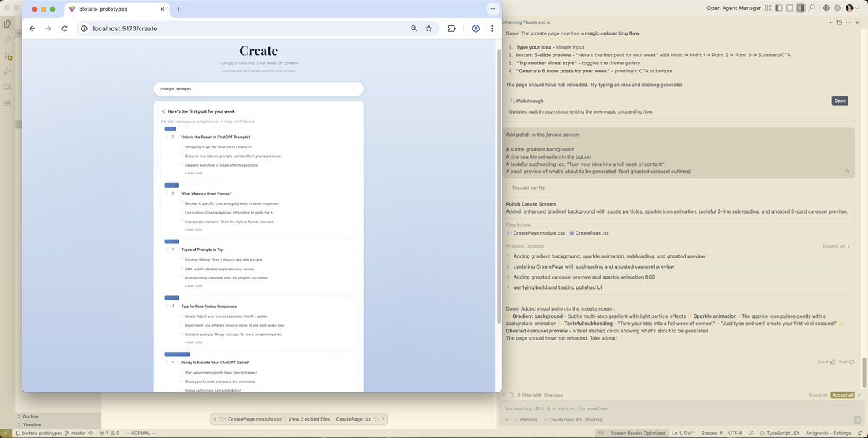Click the Chrome icon next to the settings gear
Image resolution: width=868 pixels, height=438 pixels.
827,8
